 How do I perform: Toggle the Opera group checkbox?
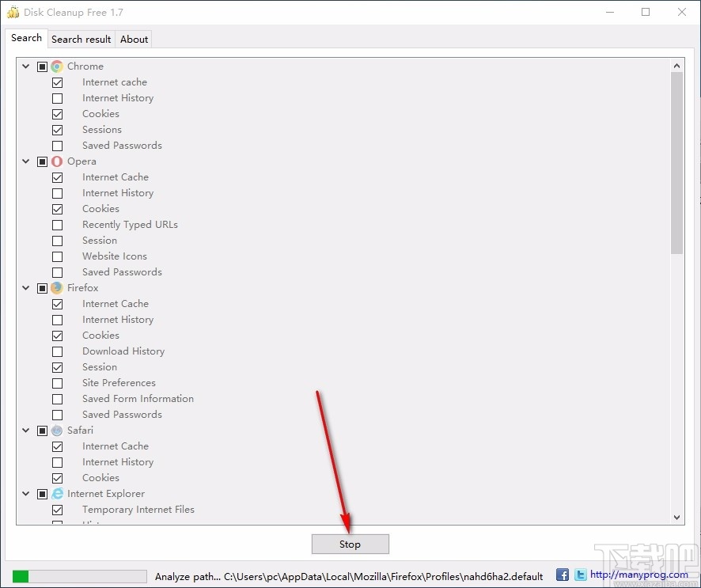pyautogui.click(x=42, y=161)
